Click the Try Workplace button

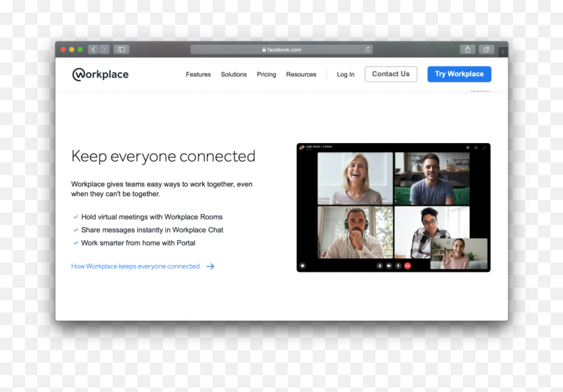click(x=459, y=74)
